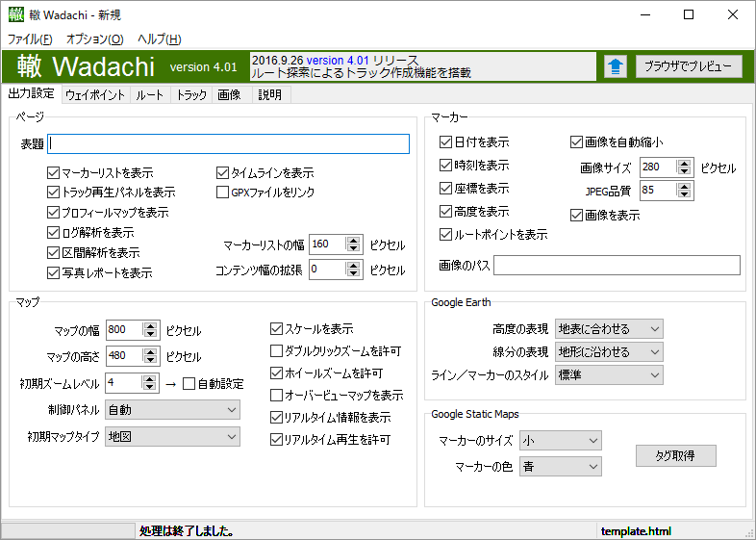Viewport: 756px width, 540px height.
Task: Open オプション(O) menu
Action: [95, 39]
